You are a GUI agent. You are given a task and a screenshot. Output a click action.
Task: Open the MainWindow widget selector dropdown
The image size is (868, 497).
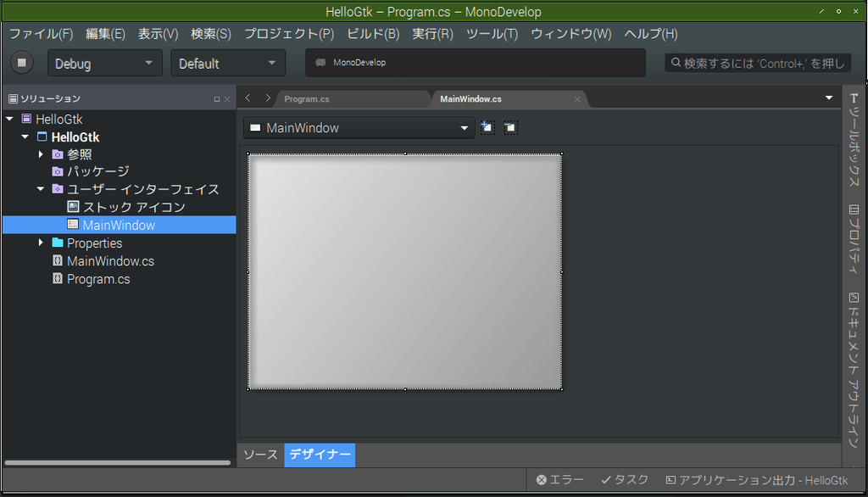[x=359, y=128]
